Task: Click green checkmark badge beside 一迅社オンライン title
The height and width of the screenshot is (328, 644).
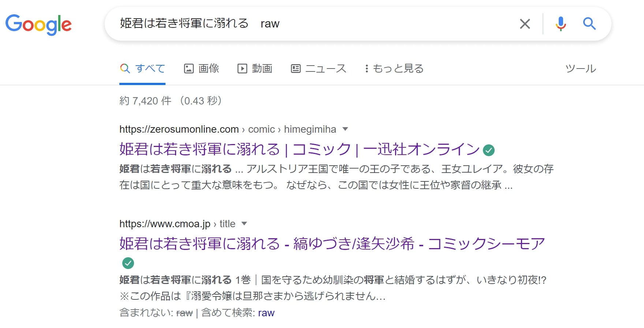Action: click(x=489, y=150)
